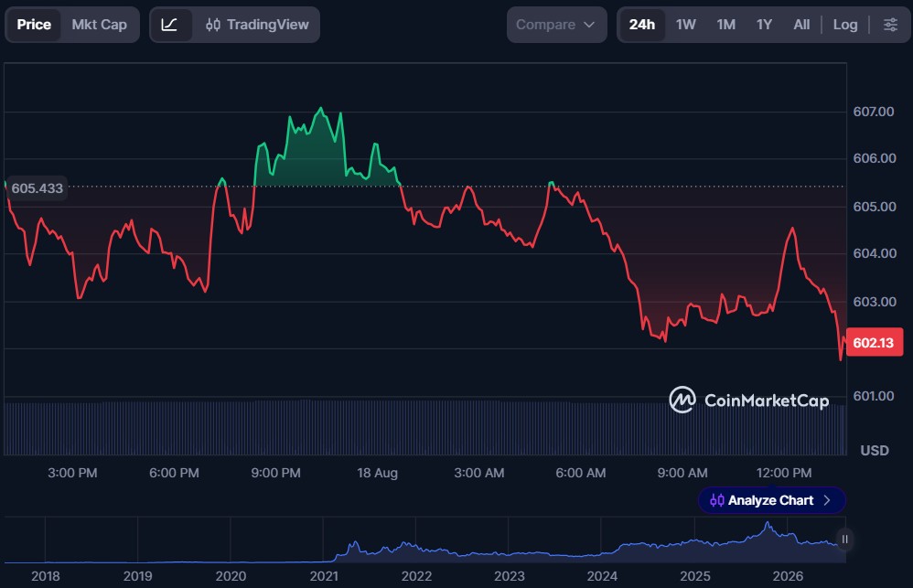
Task: Click 2021 on the history navigator
Action: coord(324,576)
